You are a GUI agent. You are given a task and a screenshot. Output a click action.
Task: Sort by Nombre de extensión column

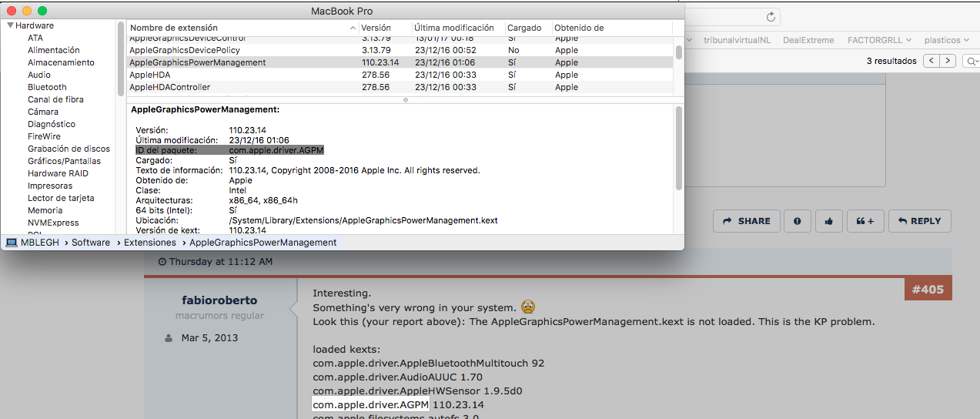click(242, 28)
